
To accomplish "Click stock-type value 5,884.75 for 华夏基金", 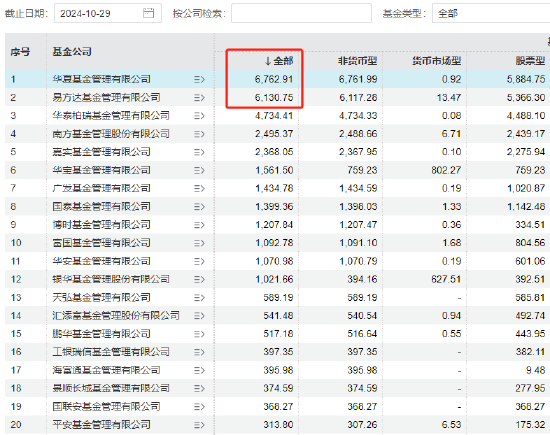I will click(x=526, y=79).
